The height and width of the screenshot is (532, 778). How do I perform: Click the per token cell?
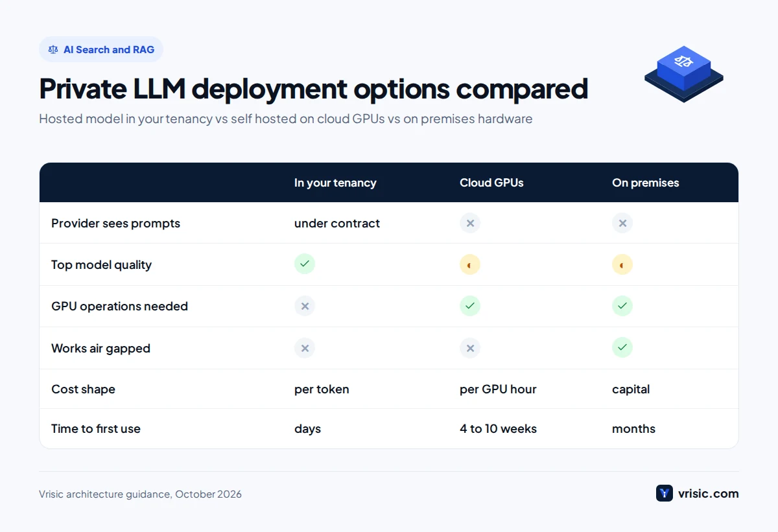322,389
